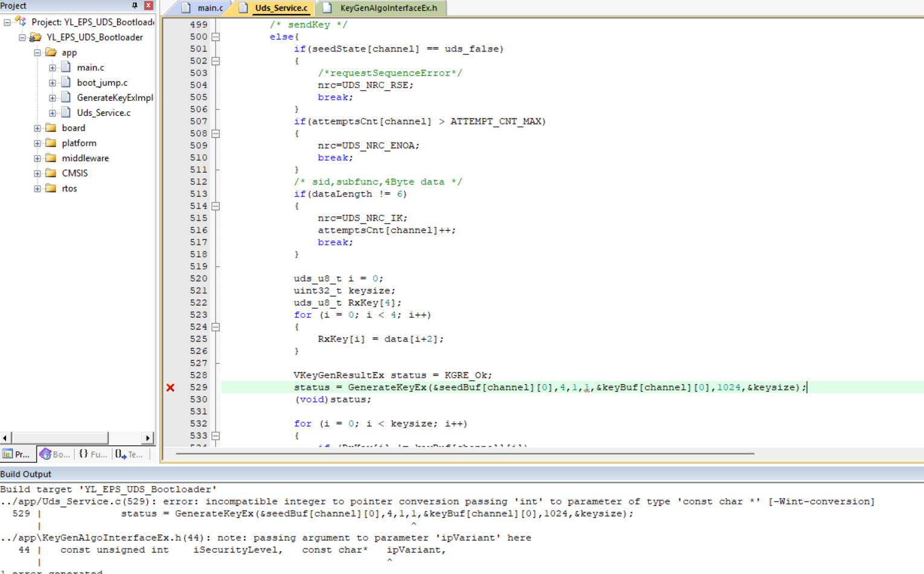This screenshot has height=574, width=924.
Task: Click the document icon on the main.c tab
Action: 185,8
